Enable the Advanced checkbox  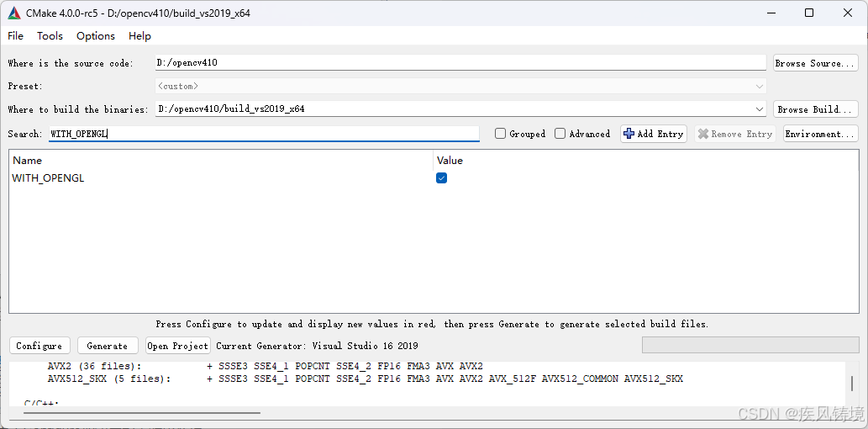560,134
